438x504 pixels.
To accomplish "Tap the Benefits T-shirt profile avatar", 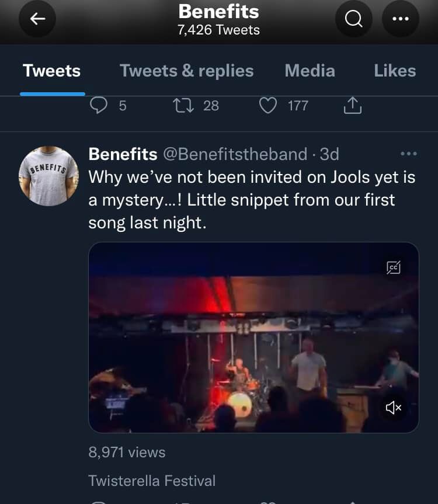I will [x=49, y=176].
